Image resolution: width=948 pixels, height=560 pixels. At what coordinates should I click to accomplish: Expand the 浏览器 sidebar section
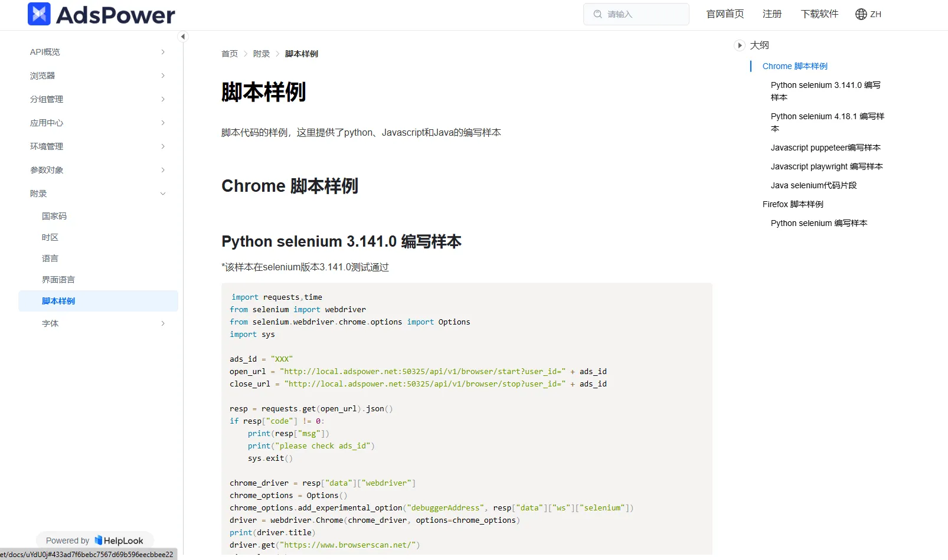coord(163,76)
